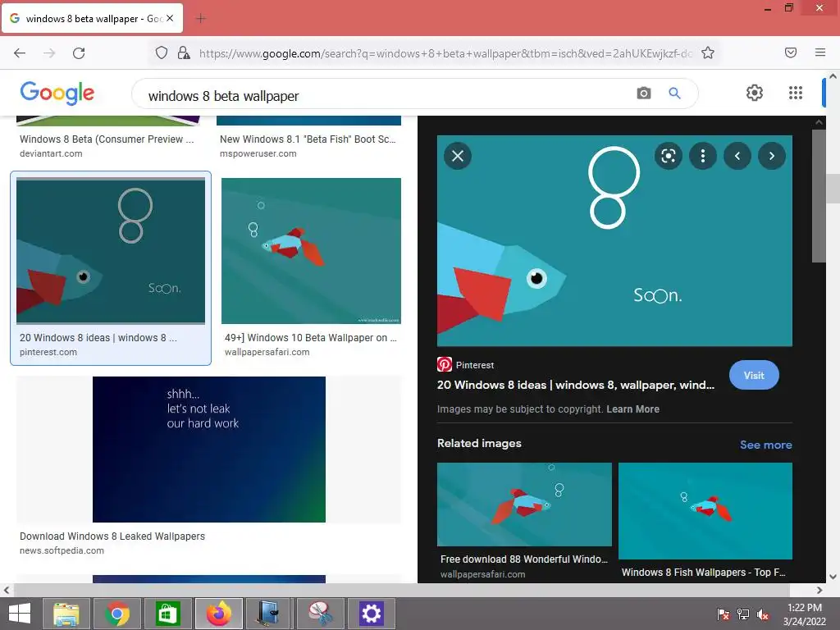Save page to Pocket icon
840x630 pixels.
[x=791, y=52]
